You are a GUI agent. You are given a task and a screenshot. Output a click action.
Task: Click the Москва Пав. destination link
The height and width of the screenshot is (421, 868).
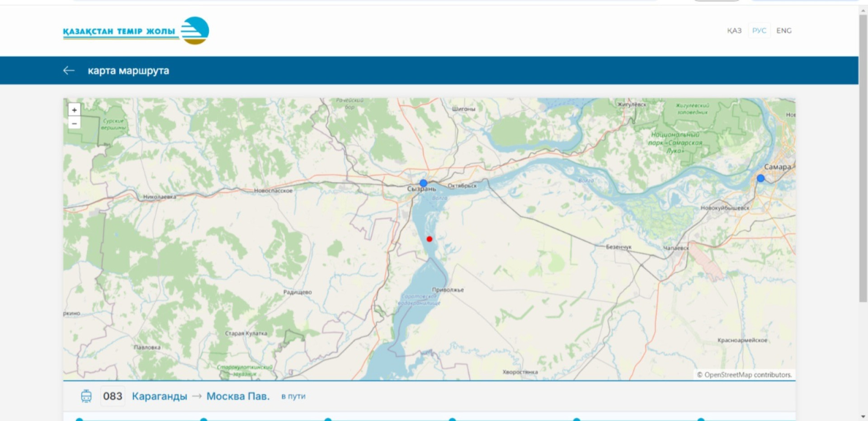238,396
